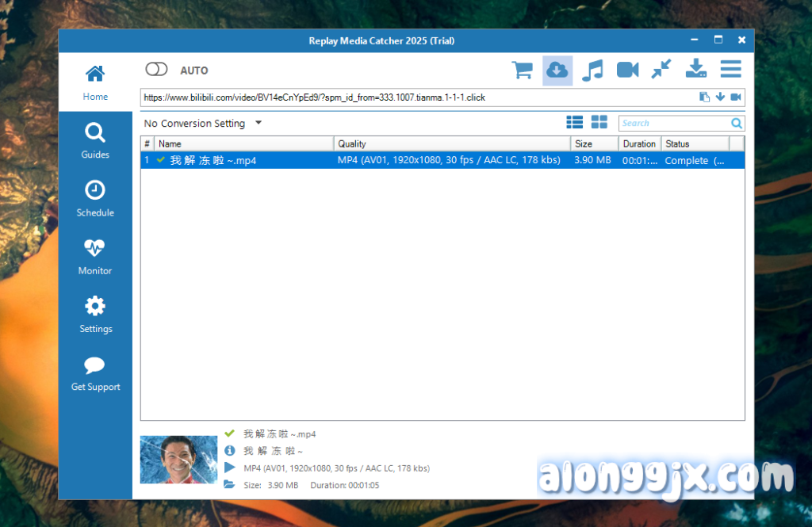812x527 pixels.
Task: Click the cloud download icon
Action: (x=557, y=71)
